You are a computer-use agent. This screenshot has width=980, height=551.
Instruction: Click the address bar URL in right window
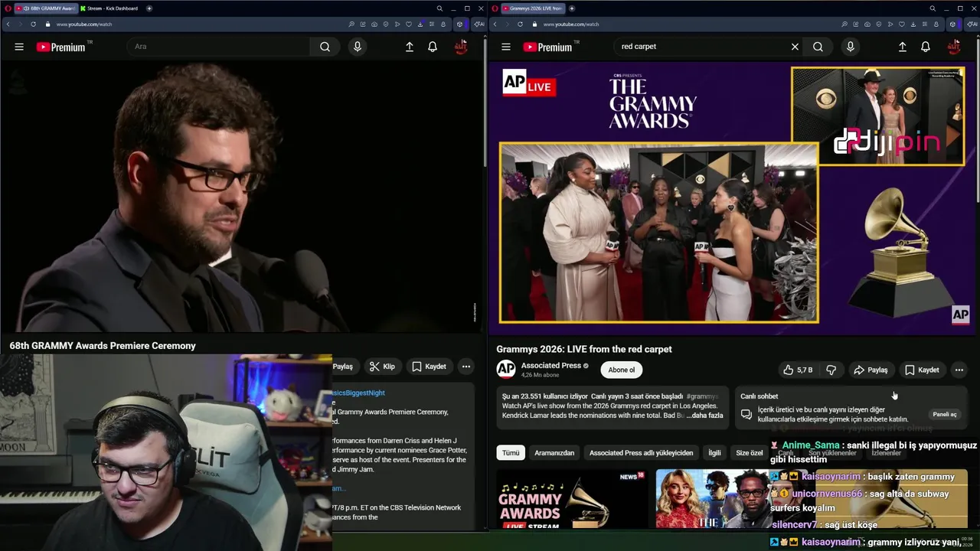point(571,24)
